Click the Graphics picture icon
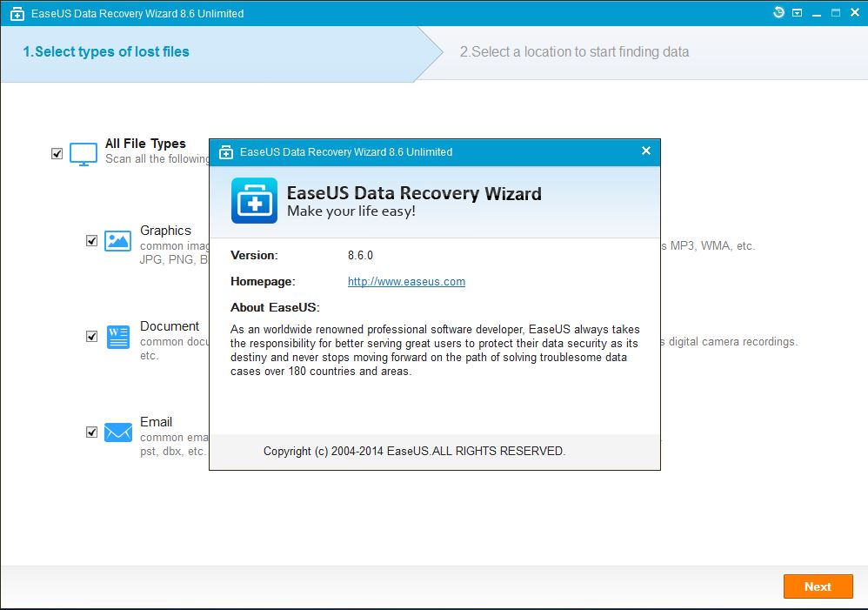 118,241
